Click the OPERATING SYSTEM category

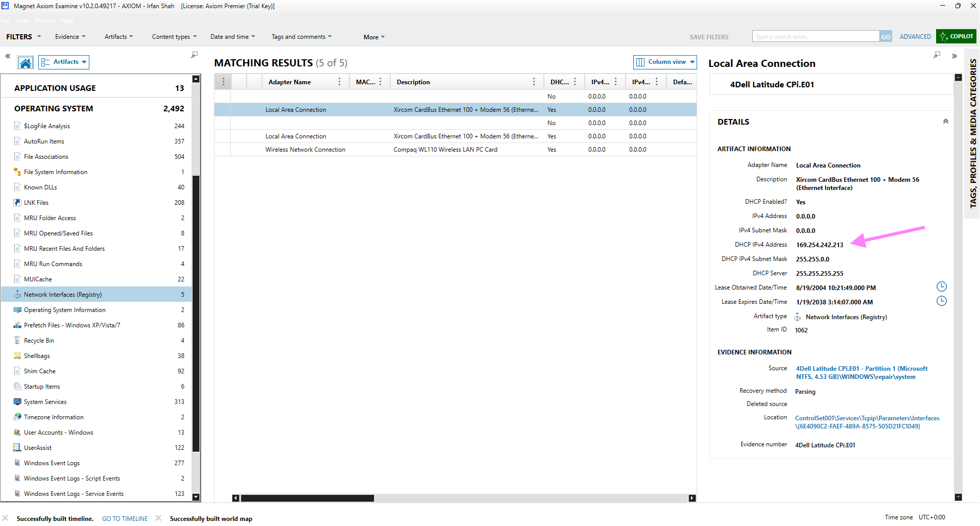96,108
